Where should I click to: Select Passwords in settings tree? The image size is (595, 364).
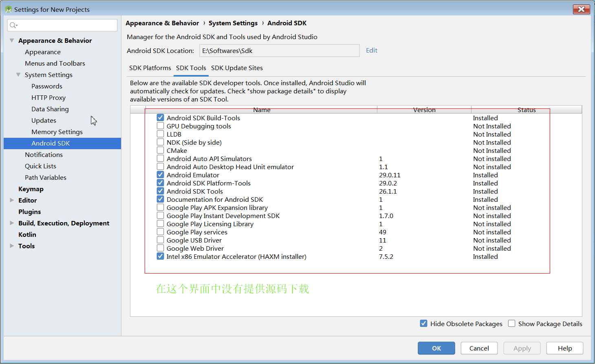pyautogui.click(x=47, y=86)
